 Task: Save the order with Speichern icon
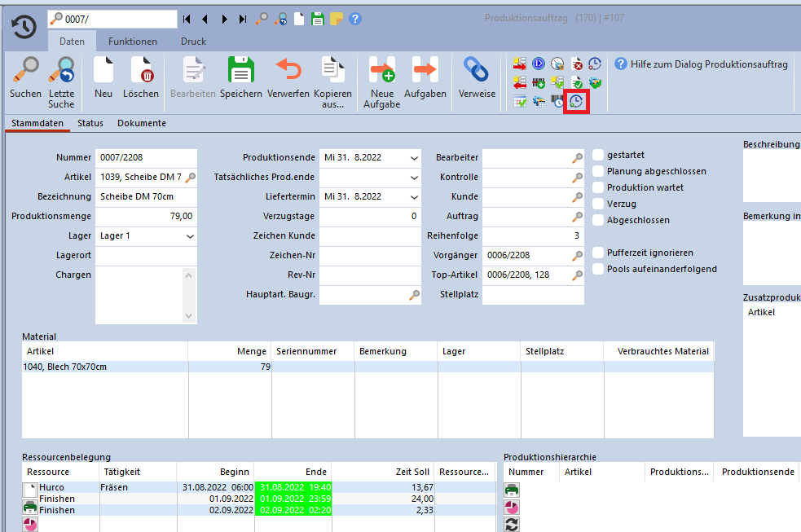[x=240, y=71]
